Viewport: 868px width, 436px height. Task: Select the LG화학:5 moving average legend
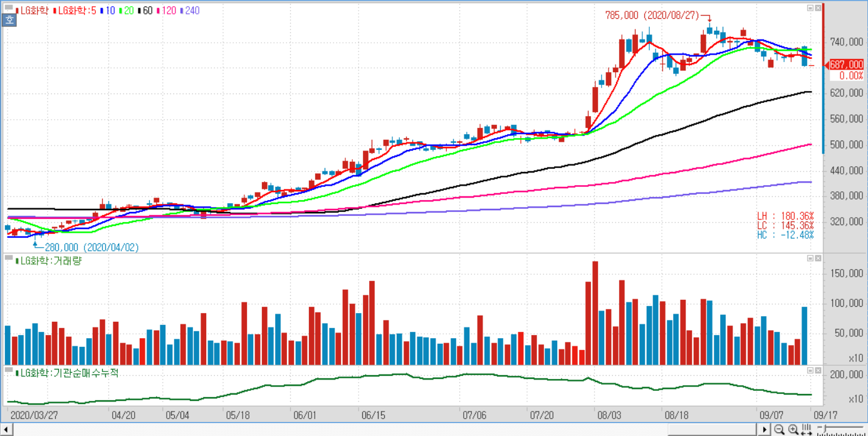[x=75, y=11]
